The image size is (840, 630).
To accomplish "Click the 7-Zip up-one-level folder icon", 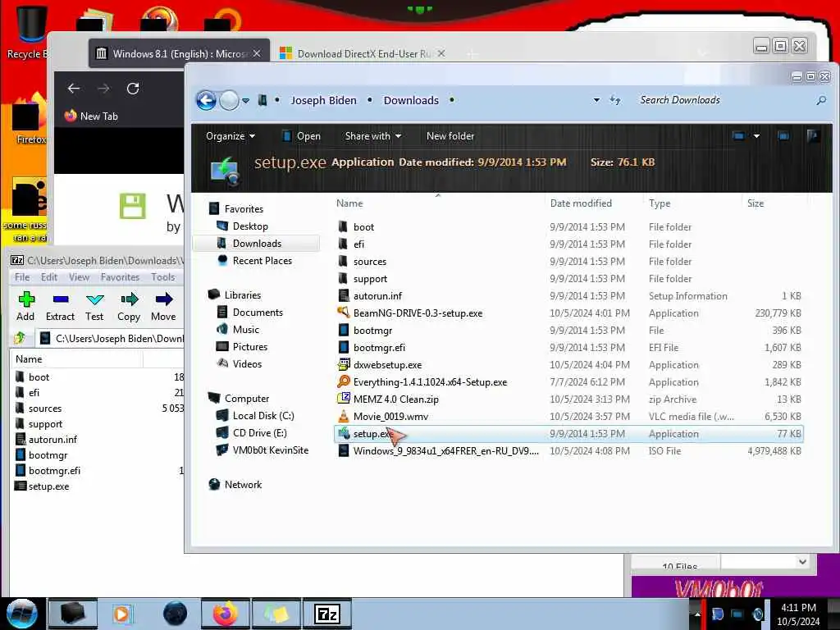I will point(20,338).
